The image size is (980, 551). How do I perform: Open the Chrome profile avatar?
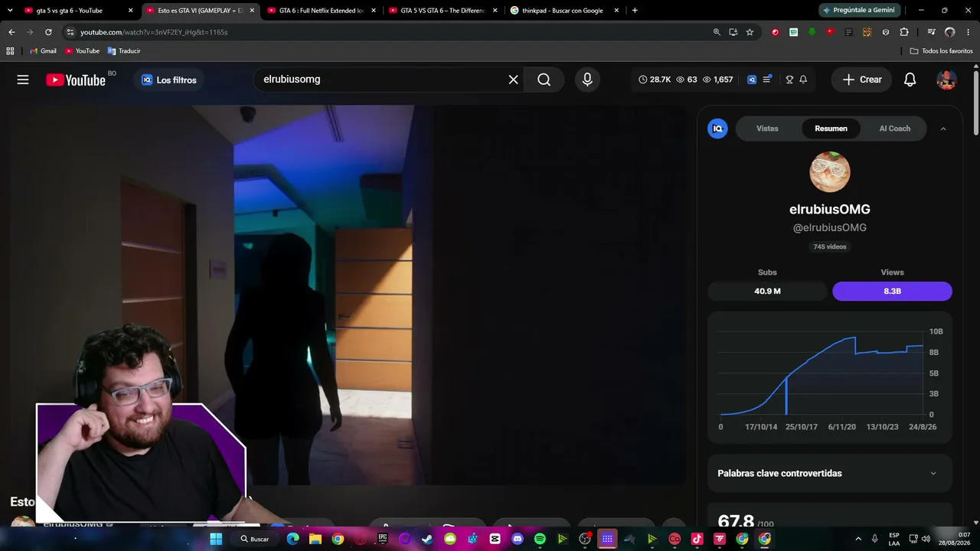tap(950, 32)
